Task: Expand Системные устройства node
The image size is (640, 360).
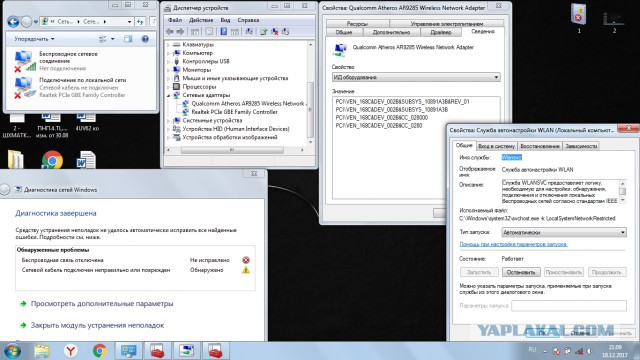Action: (168, 120)
